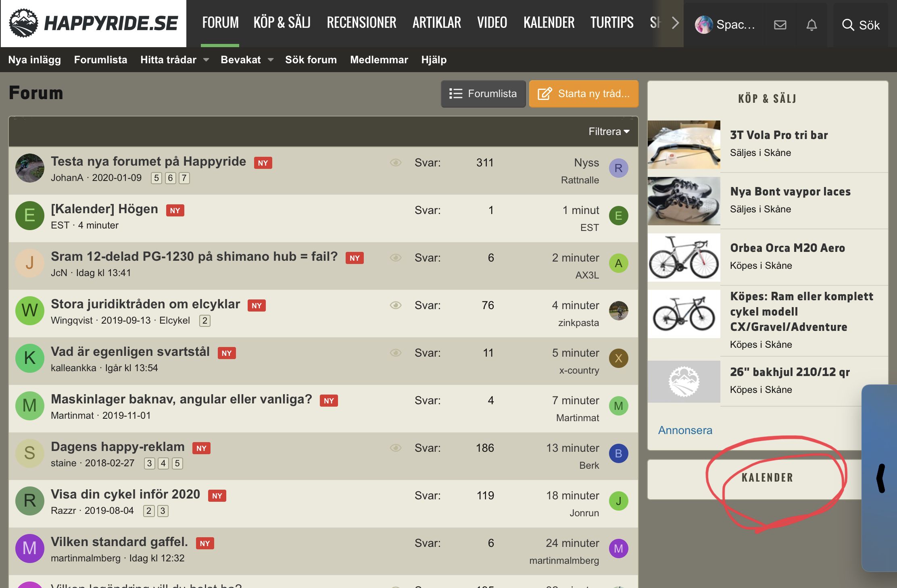
Task: Click the Annonsera link
Action: coord(685,430)
